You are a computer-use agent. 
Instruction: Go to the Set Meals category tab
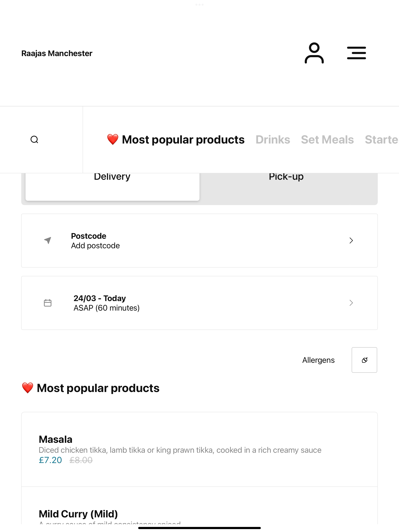tap(327, 140)
